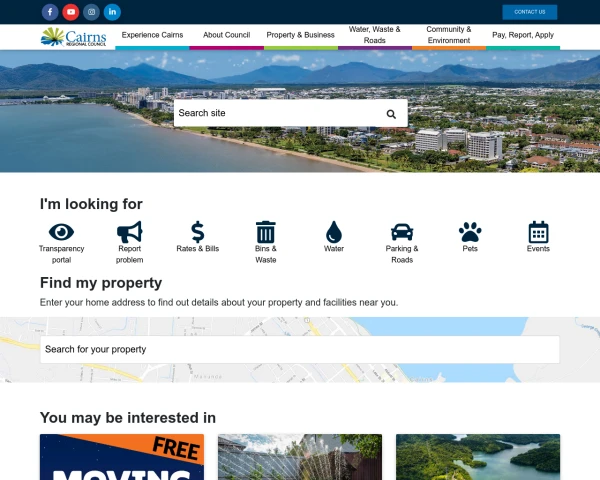
Task: Open the Events calendar icon
Action: pyautogui.click(x=538, y=232)
